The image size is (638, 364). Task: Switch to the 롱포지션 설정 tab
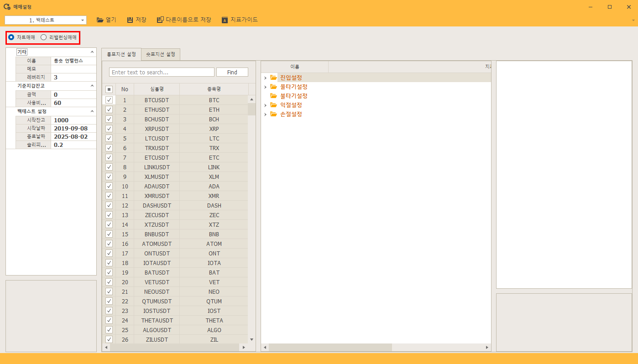pos(121,54)
